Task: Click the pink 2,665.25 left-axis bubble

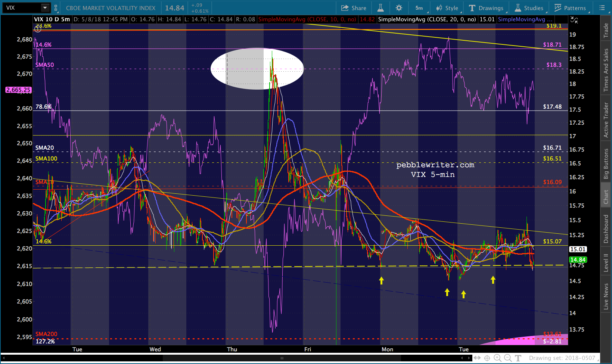Action: (x=18, y=90)
